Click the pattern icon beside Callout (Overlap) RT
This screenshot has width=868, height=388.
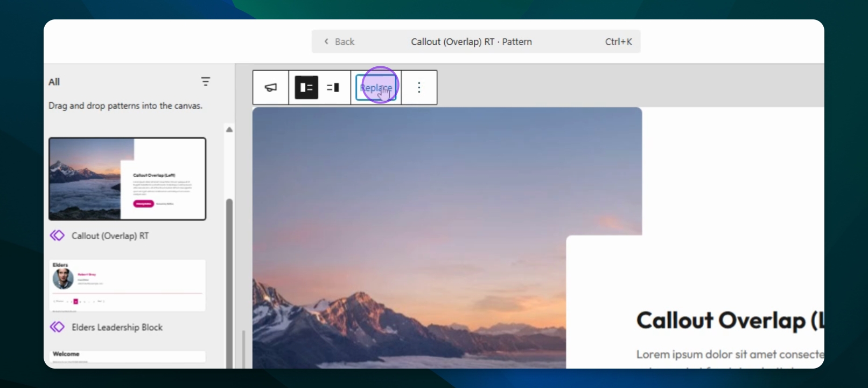[x=57, y=235]
